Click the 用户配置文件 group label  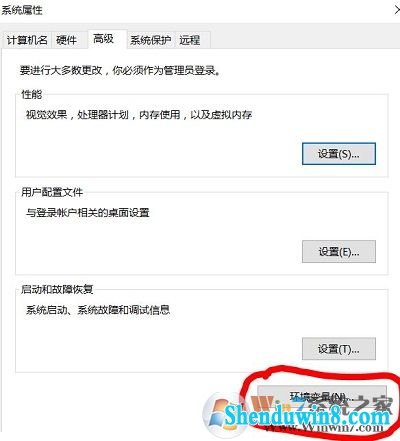point(52,192)
